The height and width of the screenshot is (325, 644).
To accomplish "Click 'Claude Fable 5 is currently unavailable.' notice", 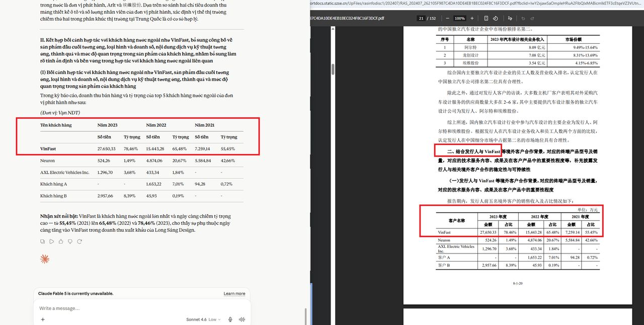I will [76, 293].
